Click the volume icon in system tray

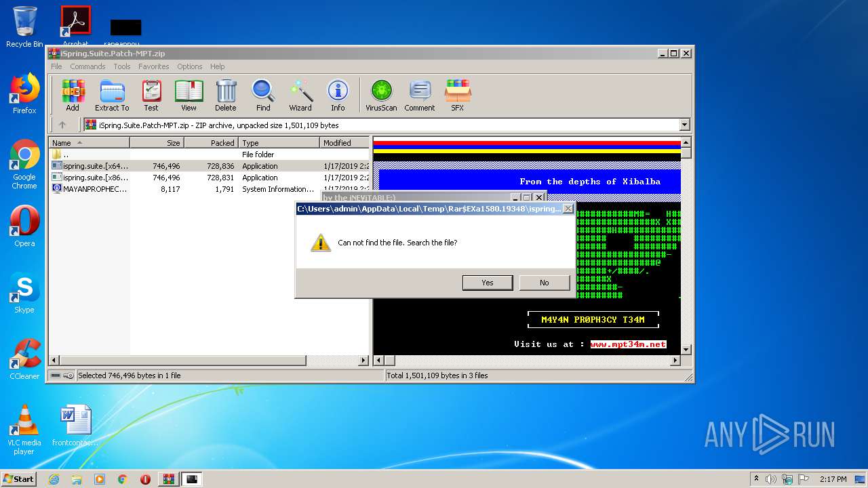(771, 479)
